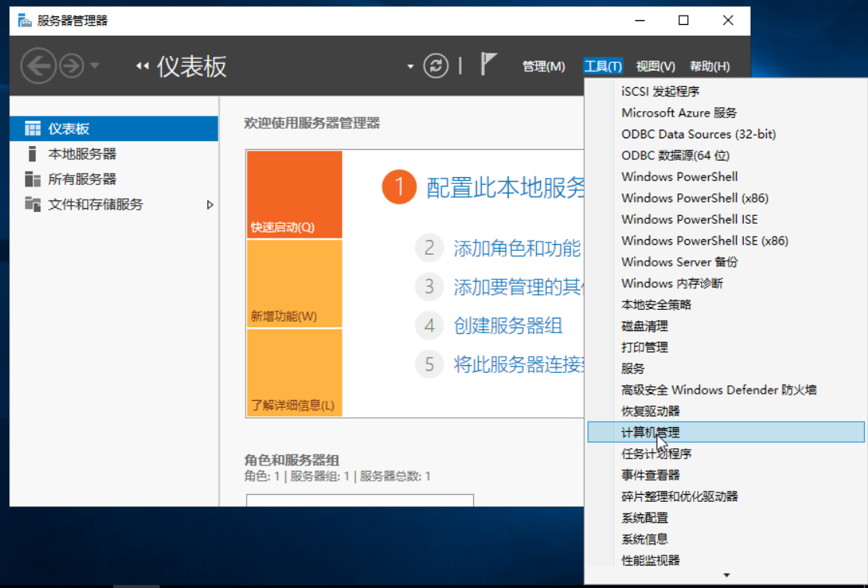Image resolution: width=868 pixels, height=588 pixels.
Task: Open the 管理(M) menu
Action: point(544,66)
